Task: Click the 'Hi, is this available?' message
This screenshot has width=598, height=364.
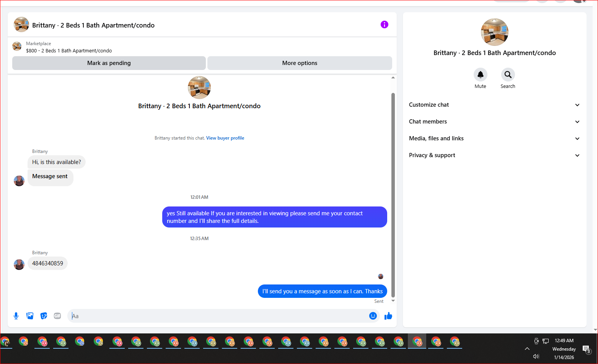Action: coord(57,162)
